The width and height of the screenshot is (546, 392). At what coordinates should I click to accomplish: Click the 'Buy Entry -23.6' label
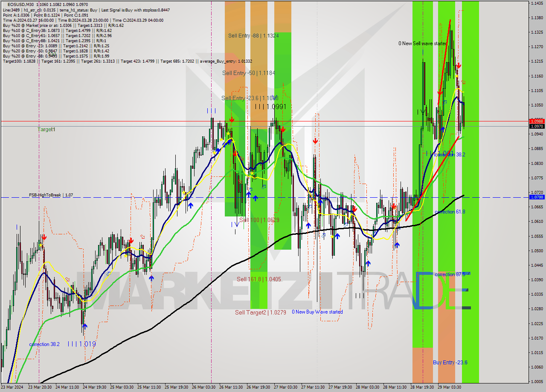coord(450,363)
